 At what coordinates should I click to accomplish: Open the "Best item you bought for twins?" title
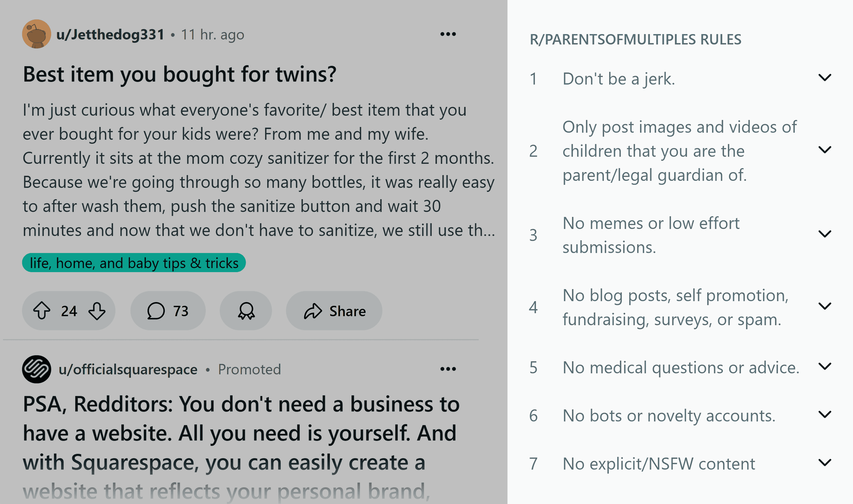coord(179,74)
